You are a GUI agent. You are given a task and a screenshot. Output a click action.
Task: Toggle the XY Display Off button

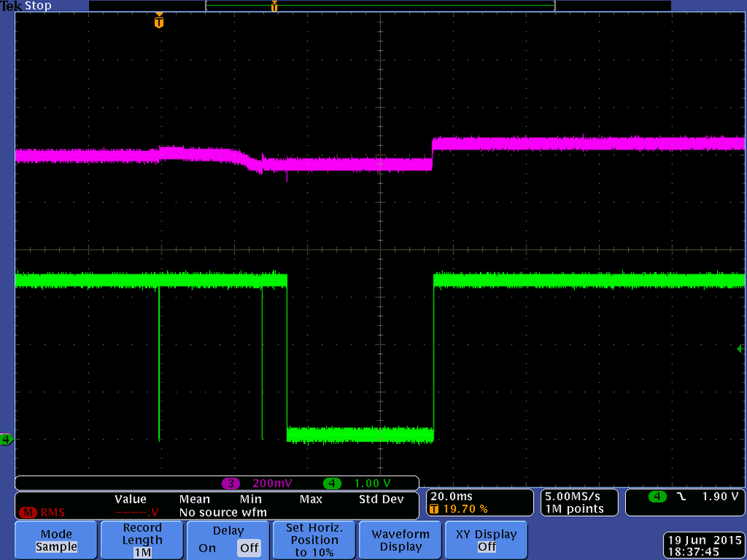[486, 540]
